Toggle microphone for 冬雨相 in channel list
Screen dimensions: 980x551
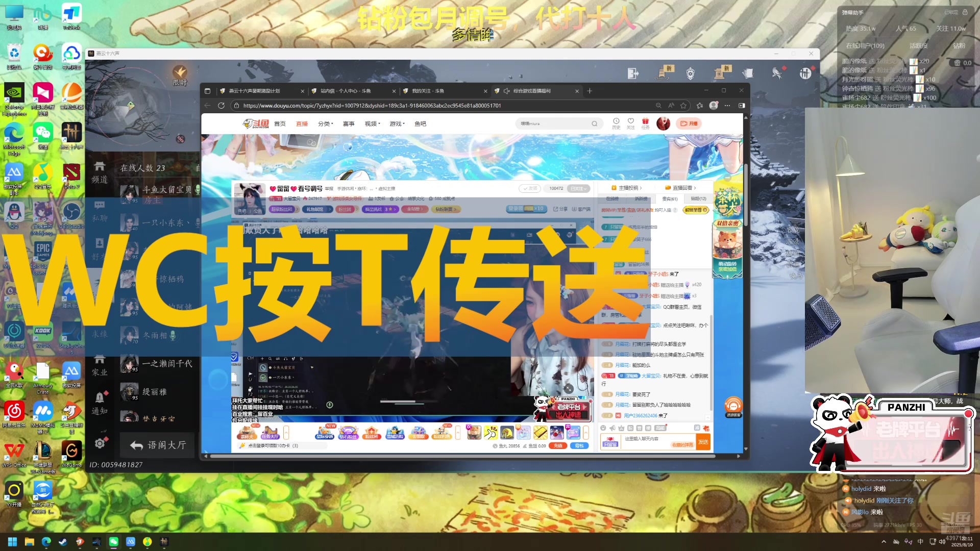point(173,335)
